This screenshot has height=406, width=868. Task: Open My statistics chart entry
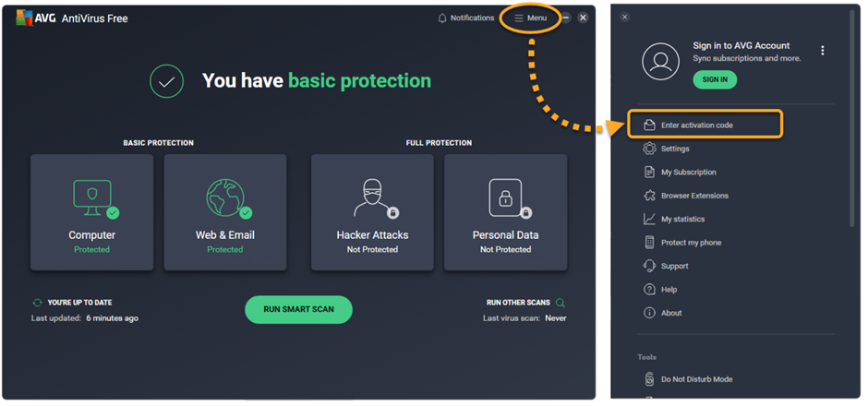682,220
